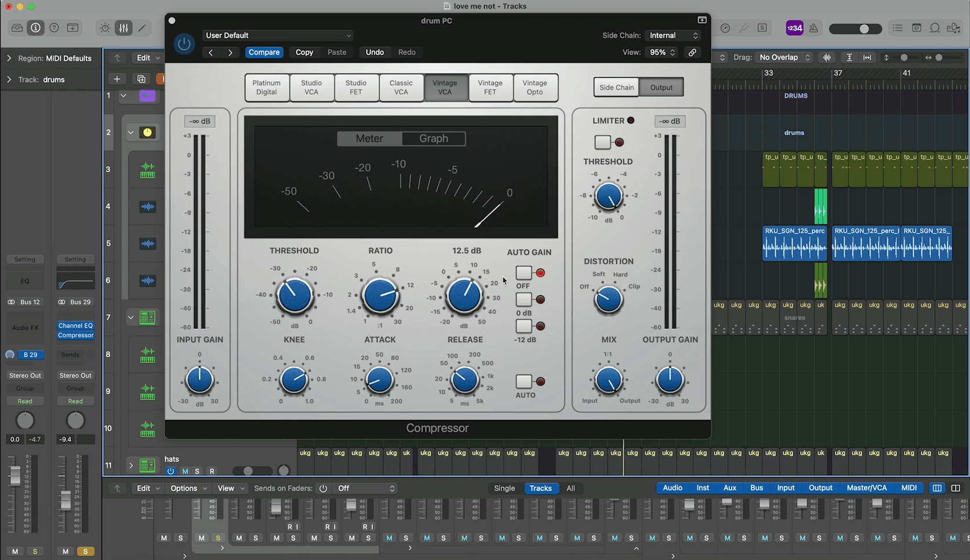Image resolution: width=970 pixels, height=560 pixels.
Task: Toggle the compressor plugin power button
Action: (x=184, y=44)
